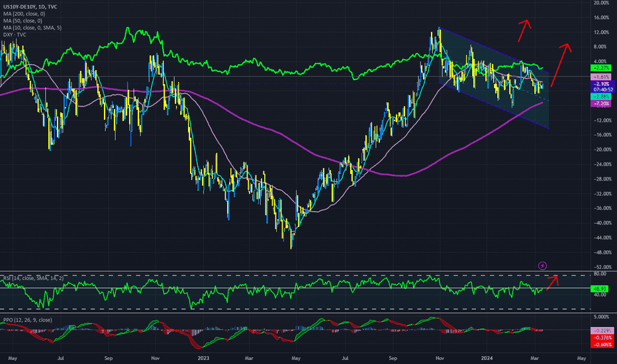Click the 2024 label on time axis
This screenshot has height=364, width=617.
pyautogui.click(x=487, y=358)
